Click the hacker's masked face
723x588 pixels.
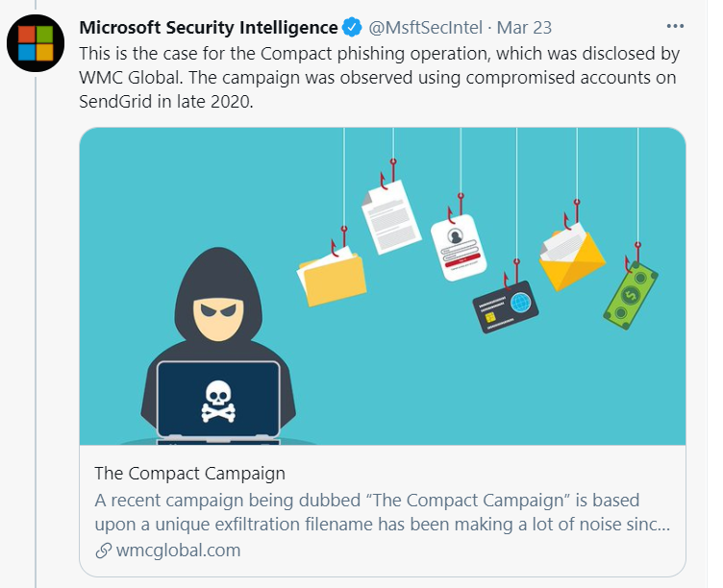218,317
